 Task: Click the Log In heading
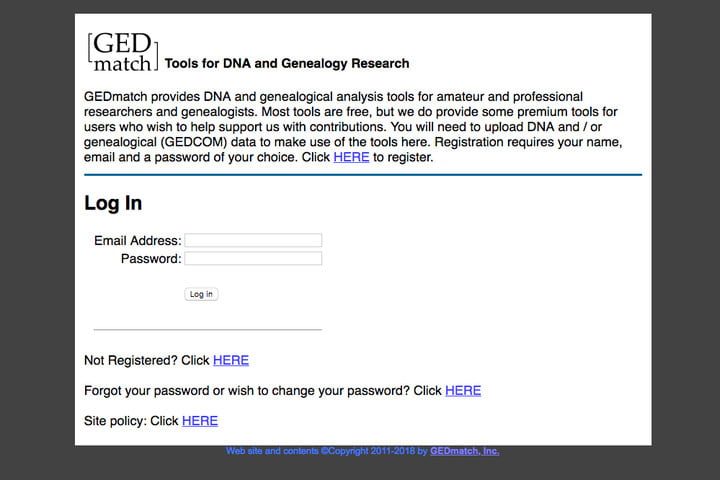(x=113, y=203)
